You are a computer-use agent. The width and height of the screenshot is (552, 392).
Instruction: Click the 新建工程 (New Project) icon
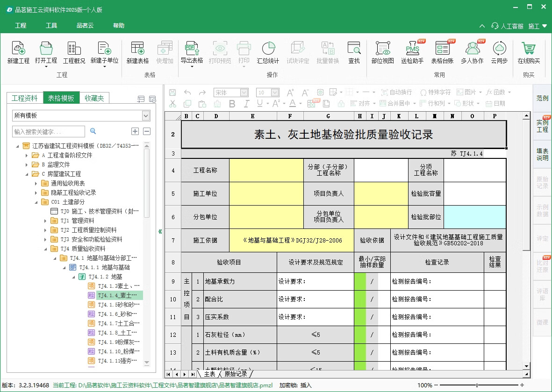tap(18, 48)
